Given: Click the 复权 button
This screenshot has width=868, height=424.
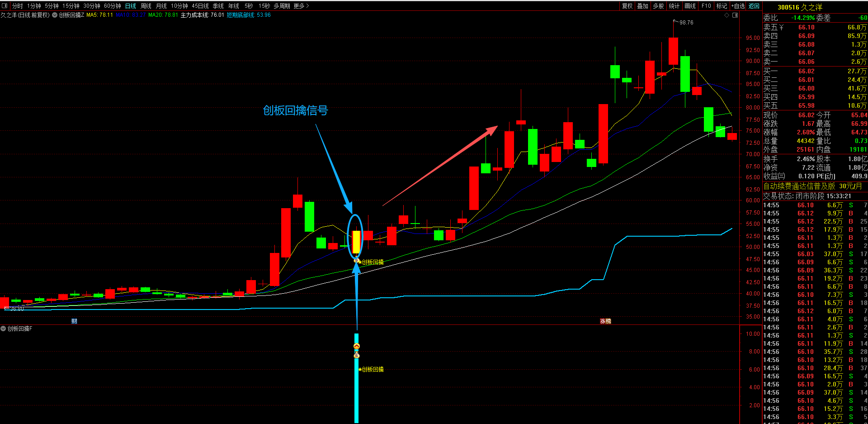Looking at the screenshot, I should (627, 6).
